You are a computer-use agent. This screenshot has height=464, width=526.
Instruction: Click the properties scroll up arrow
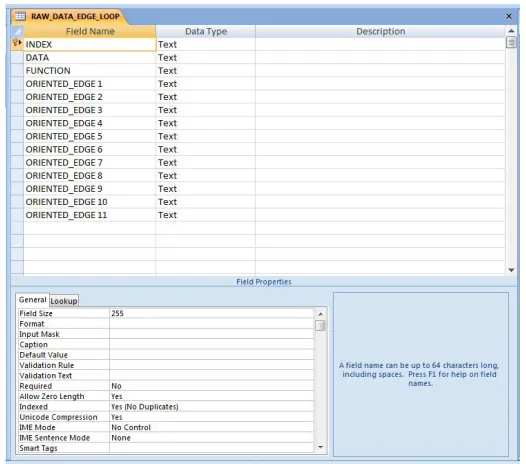pos(320,314)
